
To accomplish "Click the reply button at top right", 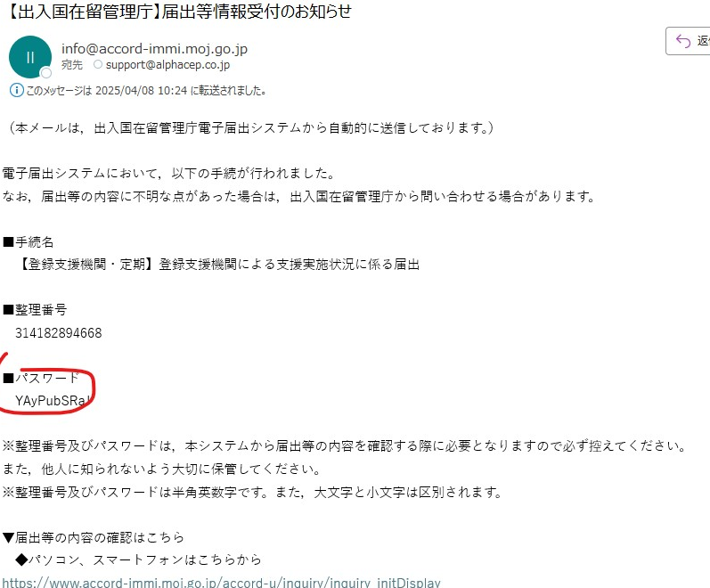I will pos(688,41).
